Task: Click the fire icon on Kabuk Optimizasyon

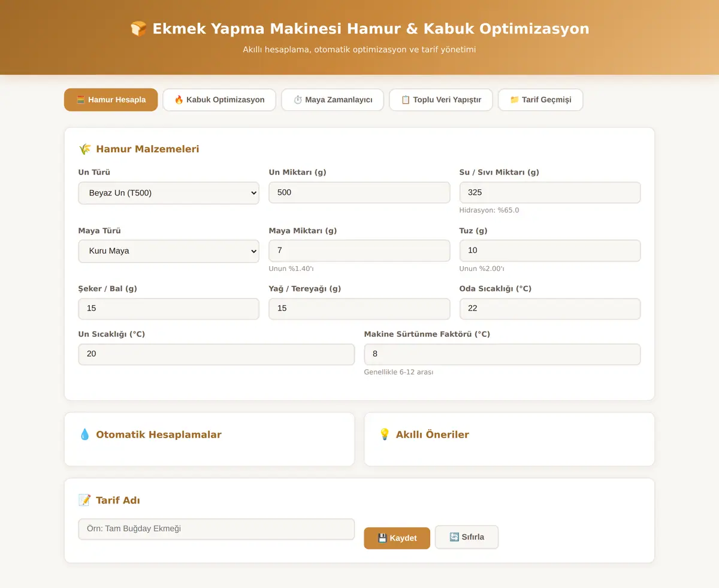Action: point(179,99)
